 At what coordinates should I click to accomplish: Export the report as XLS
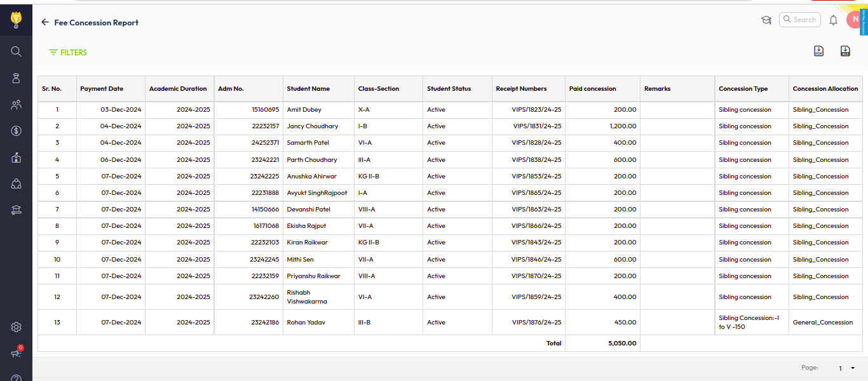(845, 51)
